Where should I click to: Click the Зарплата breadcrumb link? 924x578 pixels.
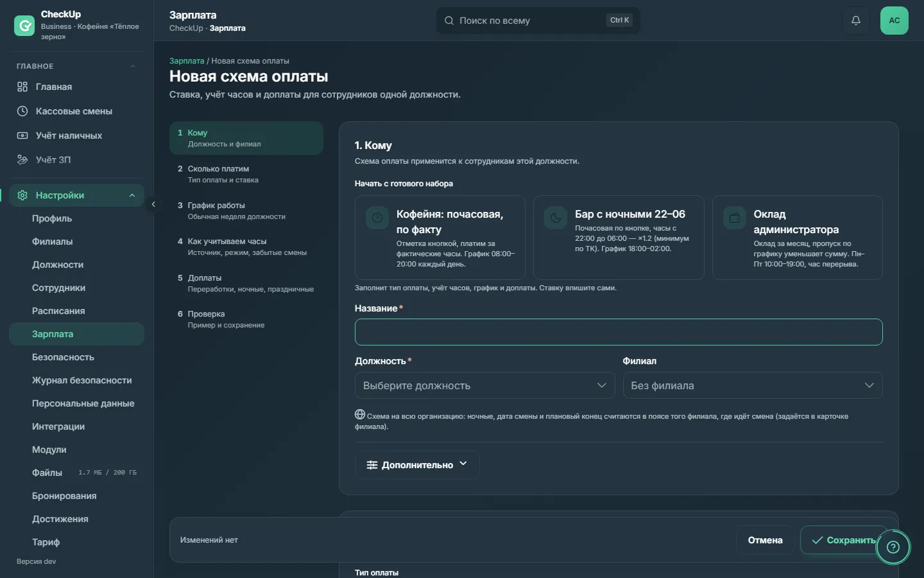[x=187, y=61]
